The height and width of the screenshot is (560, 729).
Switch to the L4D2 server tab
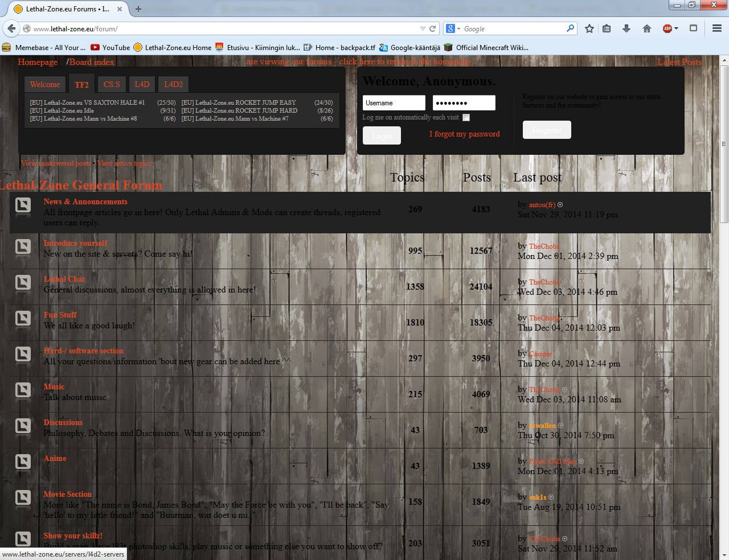pos(173,84)
